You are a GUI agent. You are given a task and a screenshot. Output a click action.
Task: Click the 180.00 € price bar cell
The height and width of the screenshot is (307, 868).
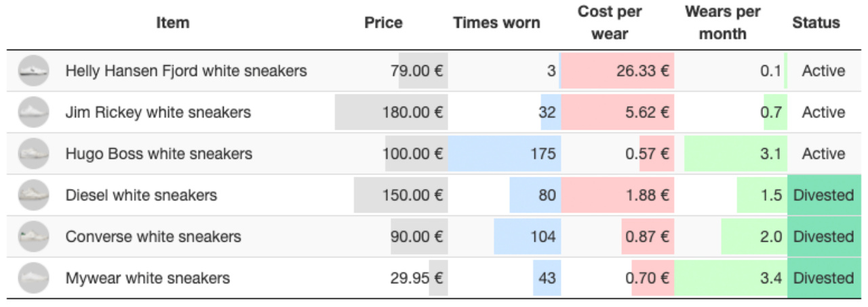[x=391, y=112]
